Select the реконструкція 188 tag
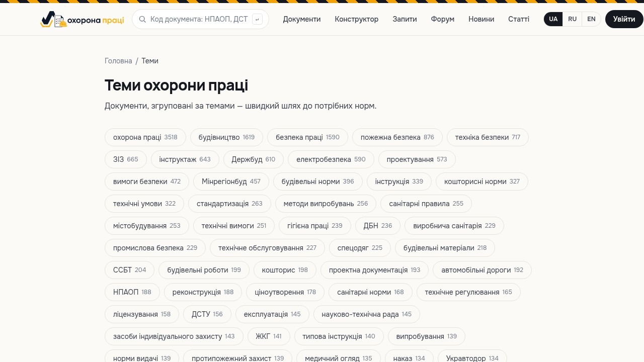 203,292
